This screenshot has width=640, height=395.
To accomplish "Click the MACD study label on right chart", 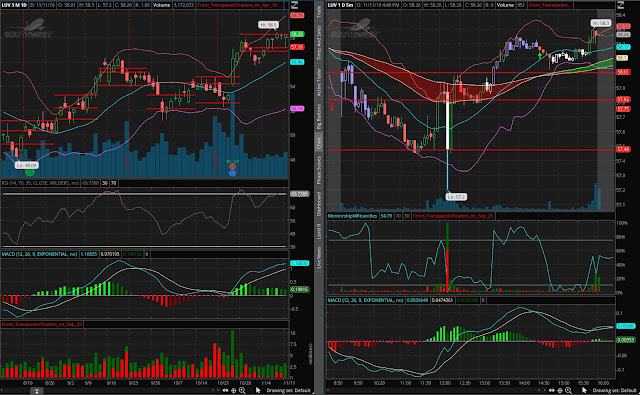I will coord(366,300).
